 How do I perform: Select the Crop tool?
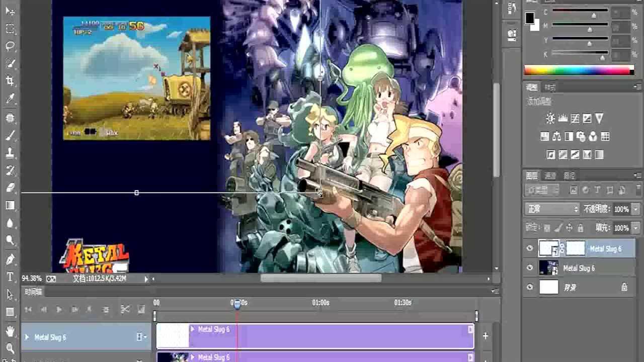coord(10,81)
